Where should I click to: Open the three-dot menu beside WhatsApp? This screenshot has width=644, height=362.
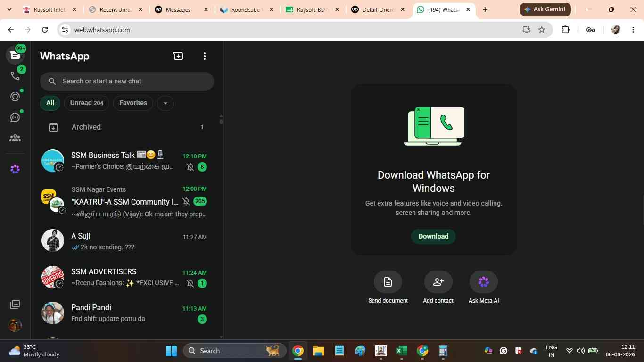tap(204, 56)
